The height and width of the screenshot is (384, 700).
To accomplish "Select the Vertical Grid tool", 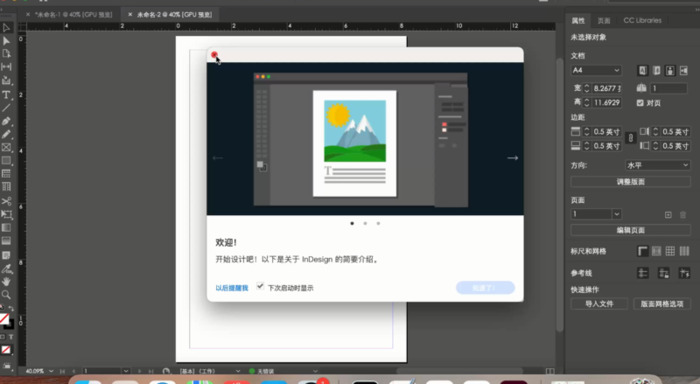I will click(6, 187).
